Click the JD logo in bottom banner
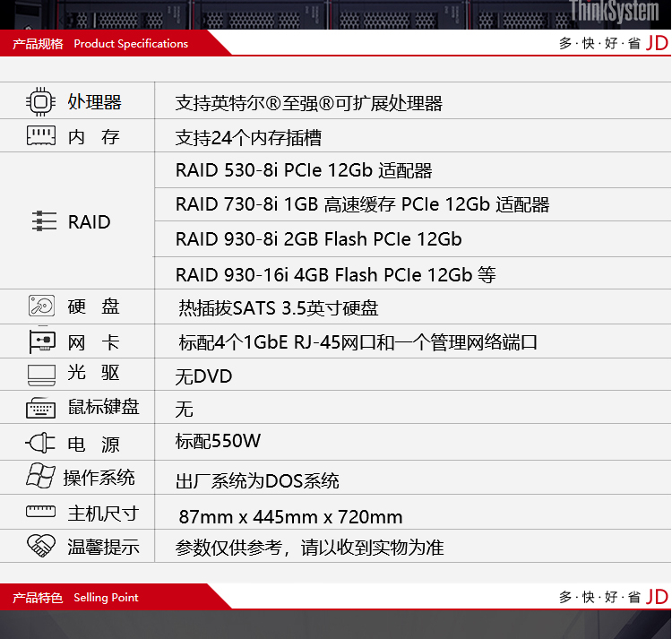This screenshot has height=639, width=672. click(x=657, y=597)
